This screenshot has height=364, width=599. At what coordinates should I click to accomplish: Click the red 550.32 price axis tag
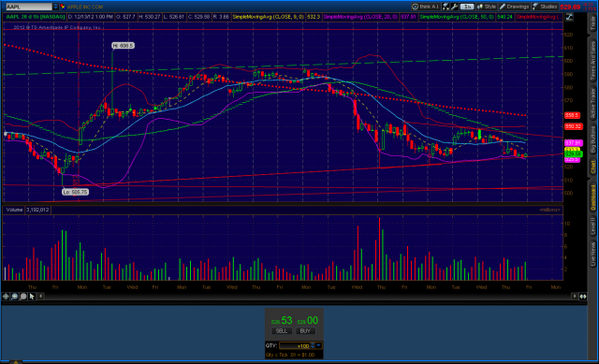coord(573,126)
